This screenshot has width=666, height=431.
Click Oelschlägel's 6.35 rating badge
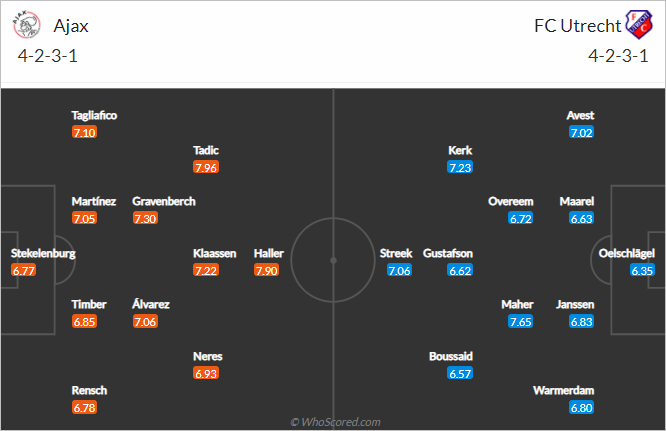(642, 270)
